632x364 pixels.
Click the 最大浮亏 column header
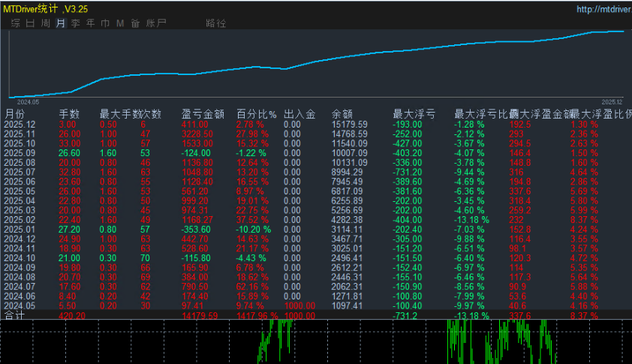click(x=414, y=114)
